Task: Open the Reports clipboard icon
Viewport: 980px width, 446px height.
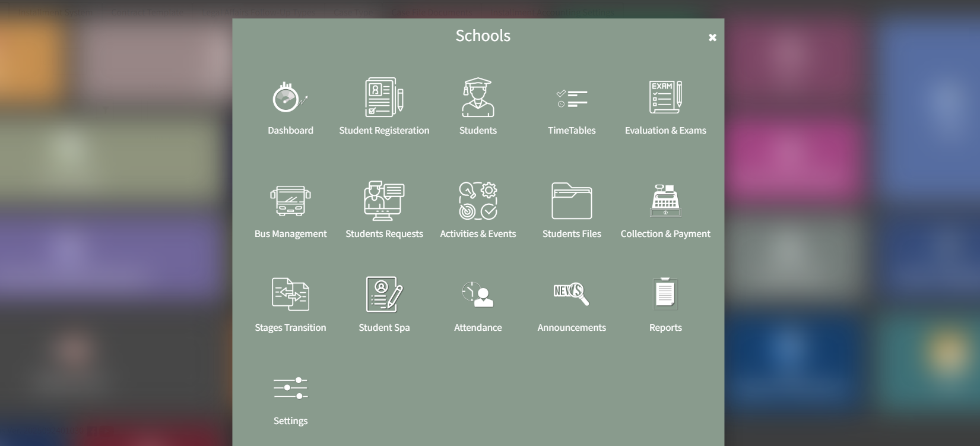Action: coord(665,293)
